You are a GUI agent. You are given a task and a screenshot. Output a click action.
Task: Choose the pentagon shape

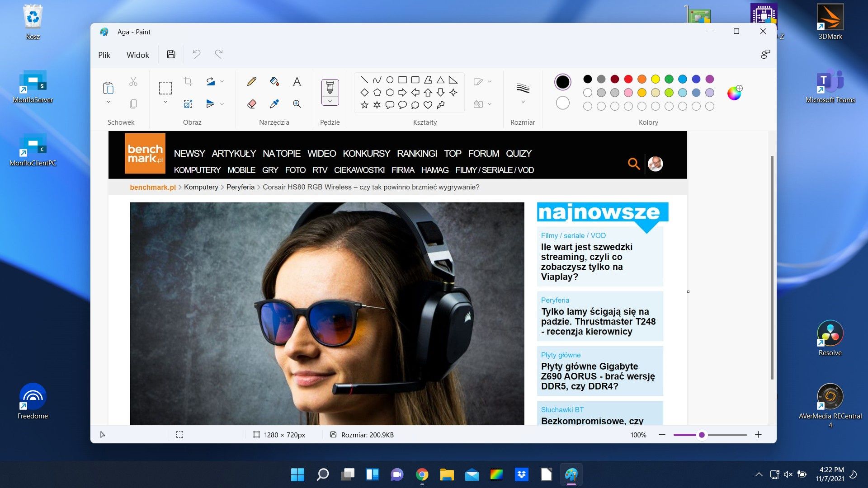[377, 93]
